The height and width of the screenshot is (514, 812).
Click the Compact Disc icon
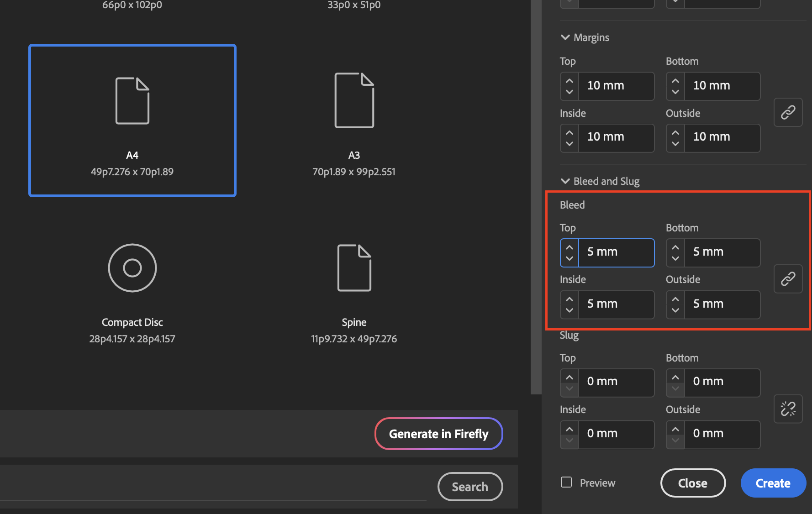click(x=132, y=268)
